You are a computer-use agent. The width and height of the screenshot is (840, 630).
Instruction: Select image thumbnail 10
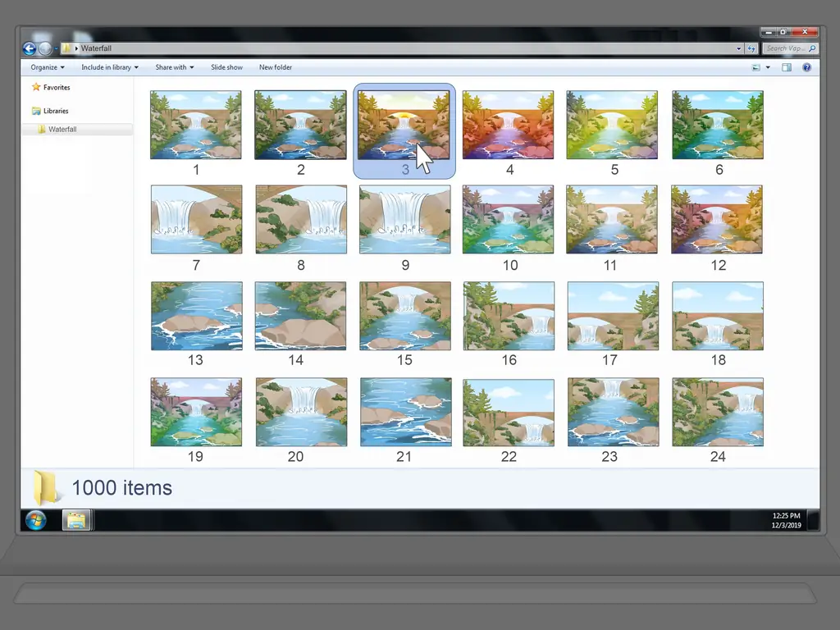point(508,220)
